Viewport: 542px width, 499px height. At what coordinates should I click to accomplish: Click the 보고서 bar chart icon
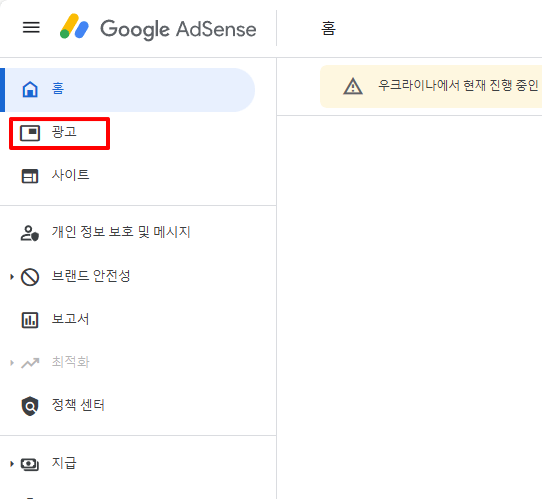coord(30,320)
